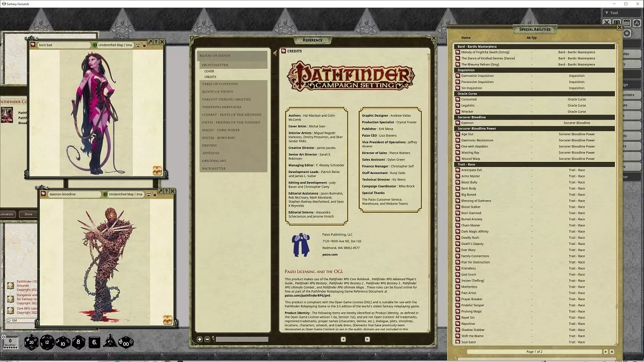Image resolution: width=644 pixels, height=362 pixels.
Task: Go to next reference page arrow
Action: (x=367, y=339)
